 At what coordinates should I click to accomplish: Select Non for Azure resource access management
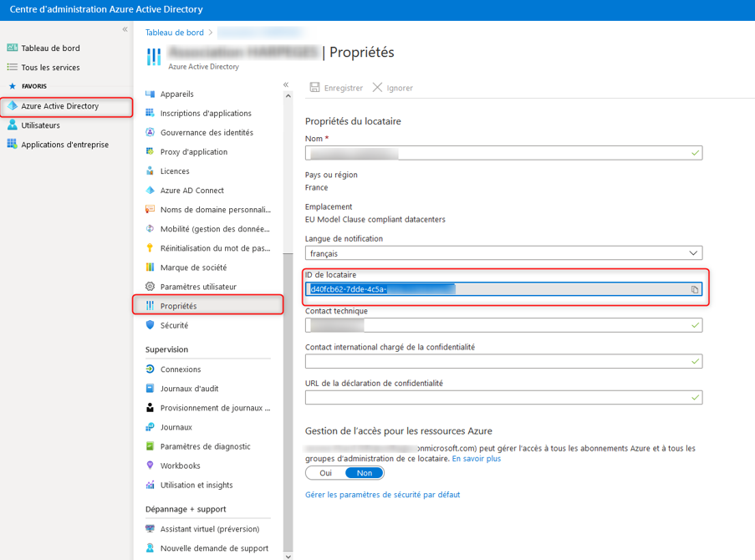[x=365, y=473]
